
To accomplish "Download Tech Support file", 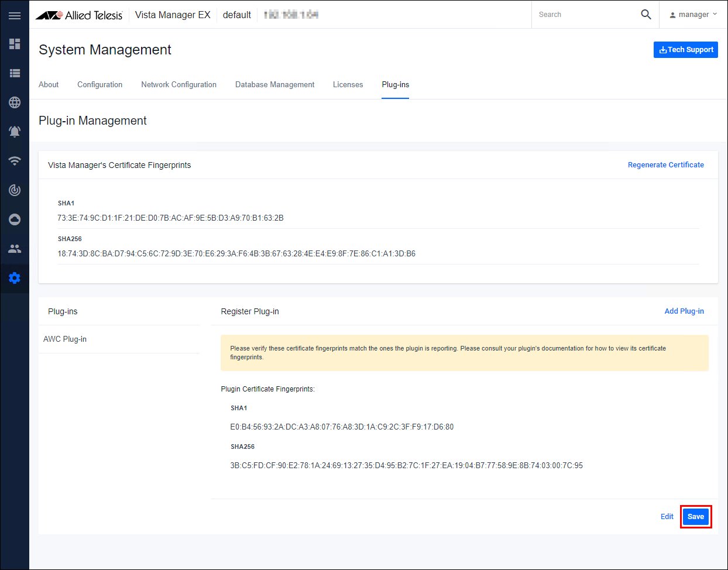I will [685, 50].
